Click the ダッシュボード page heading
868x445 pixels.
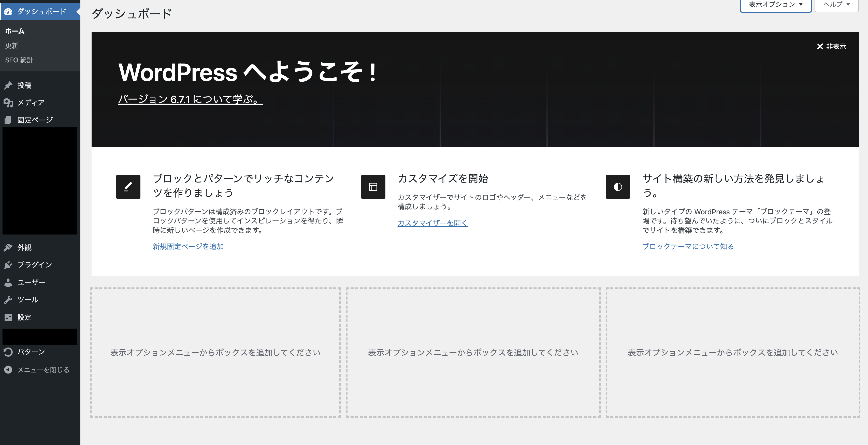(x=132, y=13)
